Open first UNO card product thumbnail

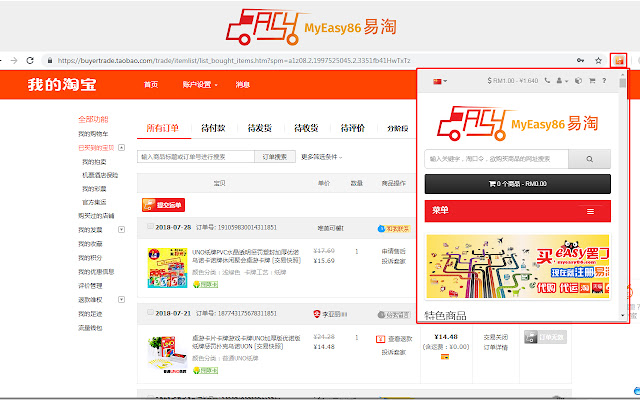click(167, 268)
